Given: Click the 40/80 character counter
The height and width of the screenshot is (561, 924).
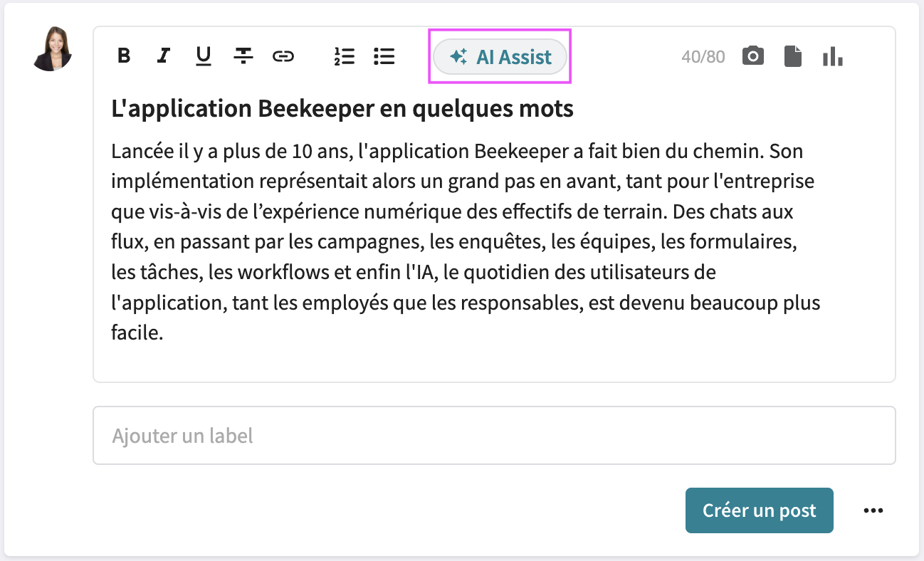Looking at the screenshot, I should point(703,56).
